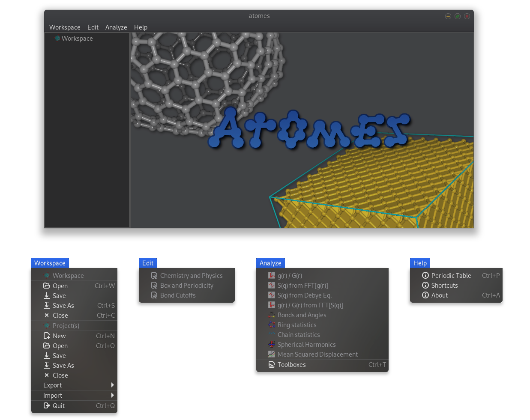
Task: Quit the application via the Workspace menu
Action: 59,406
